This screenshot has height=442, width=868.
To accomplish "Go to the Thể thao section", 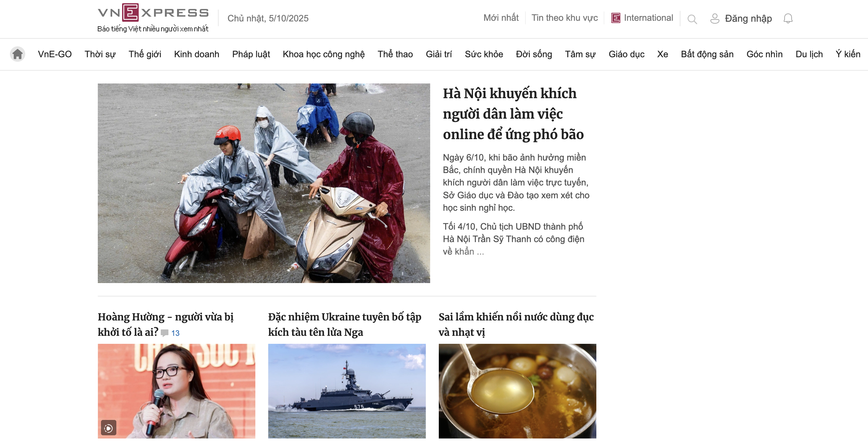I will pyautogui.click(x=395, y=54).
